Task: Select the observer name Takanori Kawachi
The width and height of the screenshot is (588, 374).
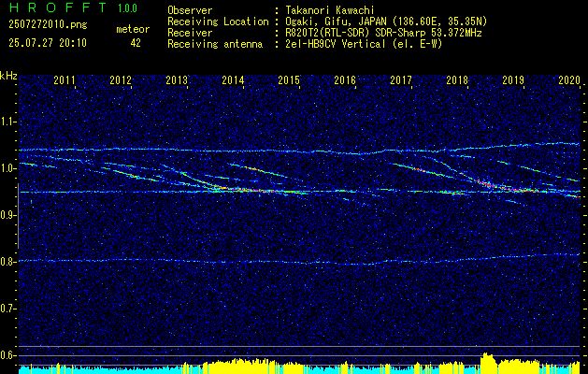Action: (x=330, y=10)
